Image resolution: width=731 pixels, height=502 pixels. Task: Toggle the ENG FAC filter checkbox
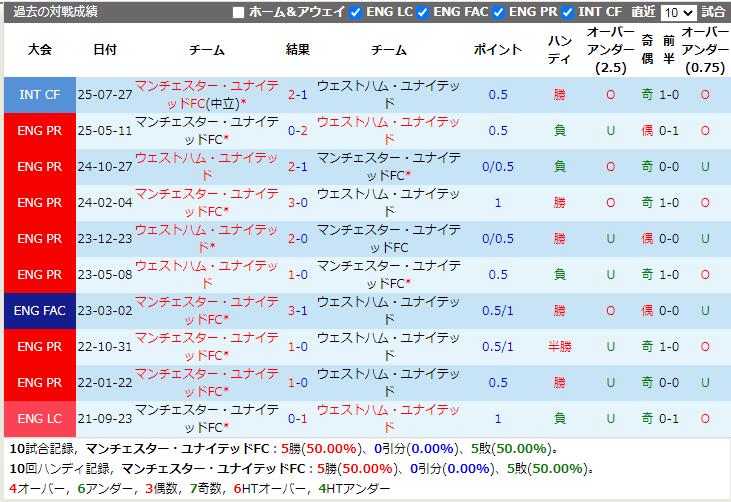[x=423, y=13]
